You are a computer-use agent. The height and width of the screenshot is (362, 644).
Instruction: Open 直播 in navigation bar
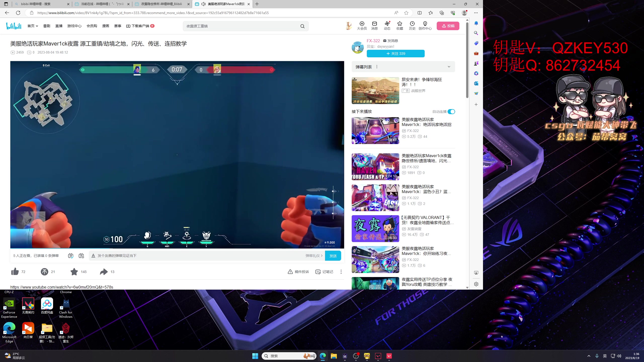(59, 26)
